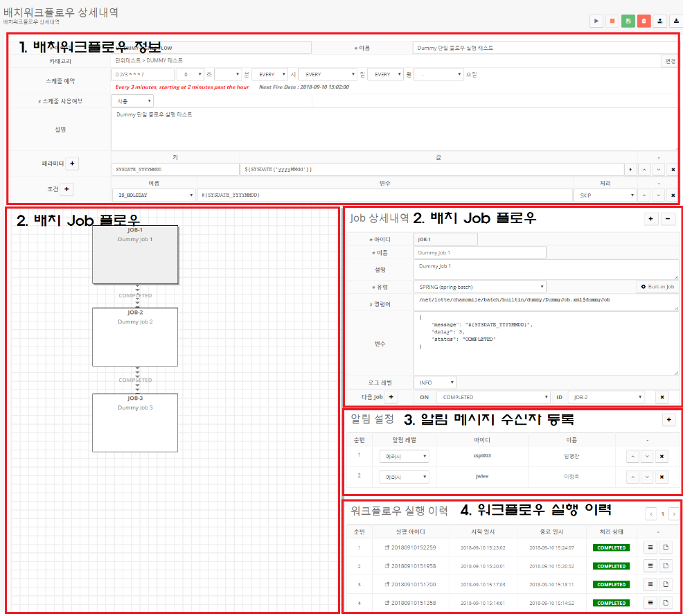The height and width of the screenshot is (616, 683).
Task: Click the upload icon in top toolbar
Action: click(x=660, y=21)
